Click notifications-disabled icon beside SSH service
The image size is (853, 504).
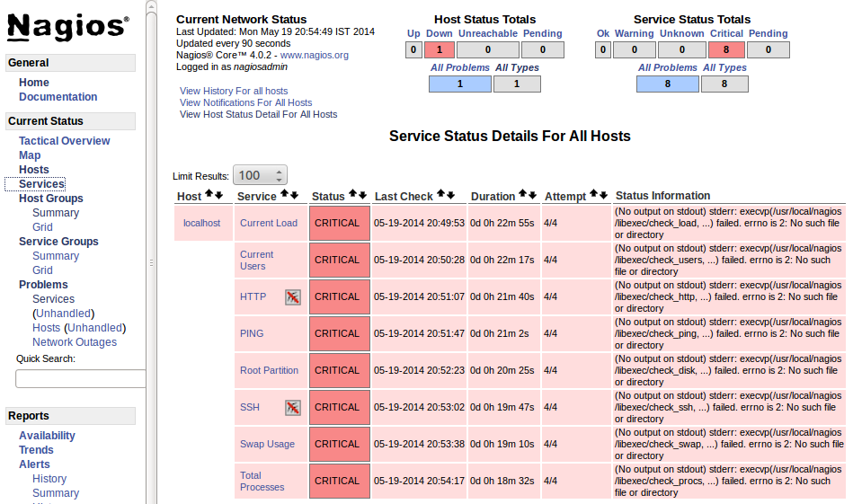point(293,407)
